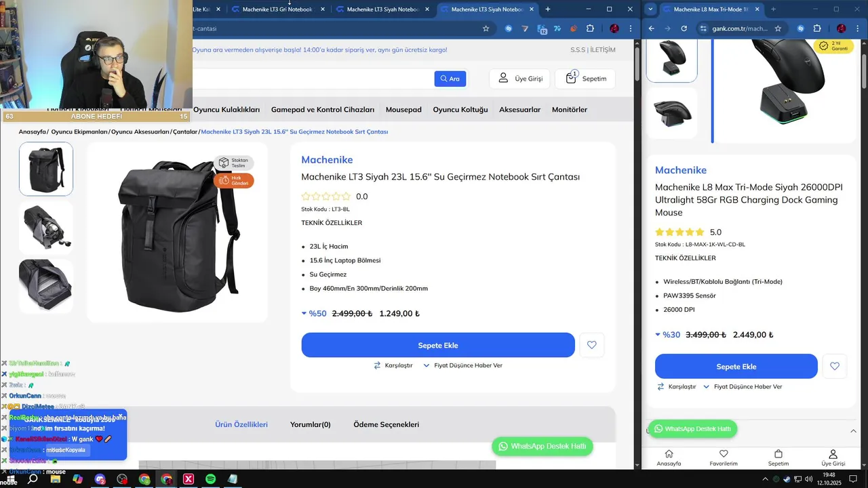Open File Explorer from the taskbar
This screenshot has height=488, width=868.
[55, 479]
